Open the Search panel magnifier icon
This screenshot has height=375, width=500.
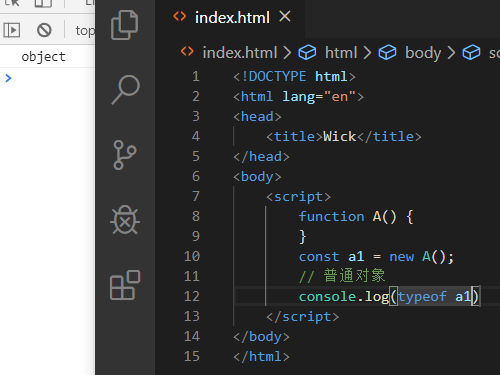(x=125, y=90)
